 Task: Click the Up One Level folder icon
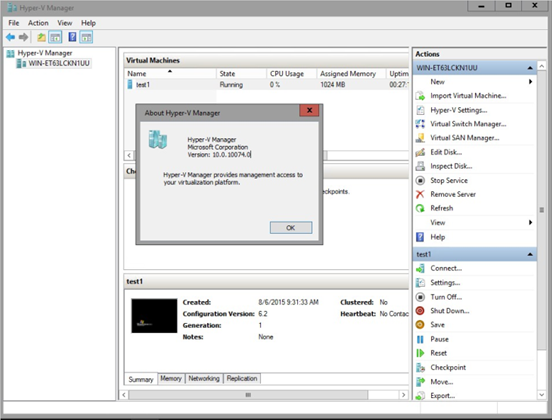tap(42, 37)
